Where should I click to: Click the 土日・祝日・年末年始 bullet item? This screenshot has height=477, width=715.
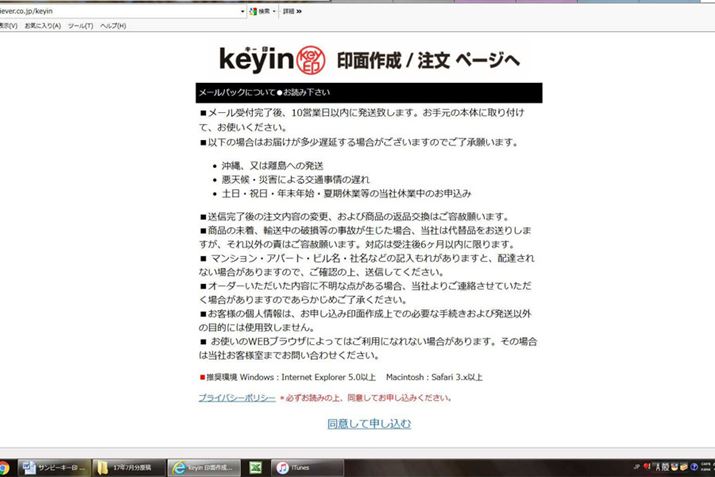(x=347, y=193)
